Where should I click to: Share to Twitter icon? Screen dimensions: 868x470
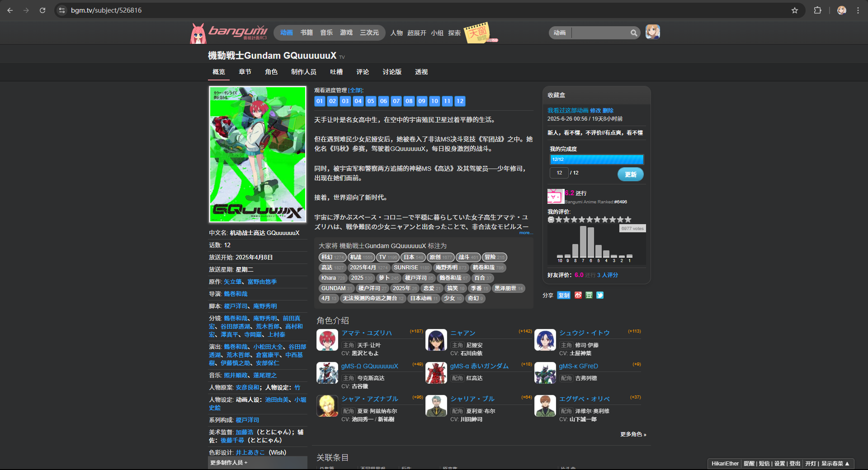(x=600, y=295)
